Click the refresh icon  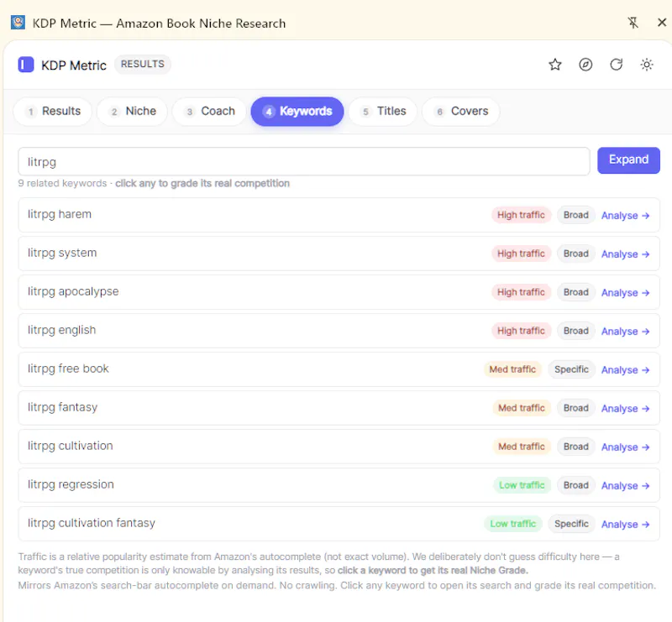pyautogui.click(x=617, y=65)
